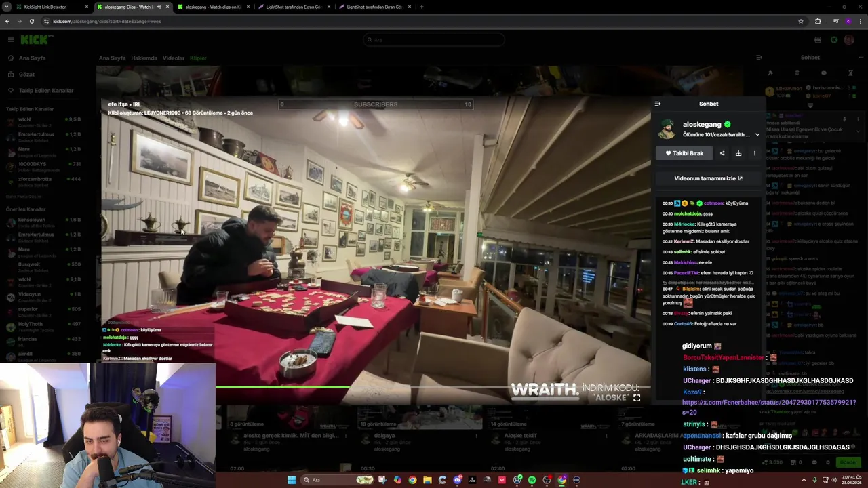Open Windows Start menu
The width and height of the screenshot is (868, 488).
click(292, 480)
